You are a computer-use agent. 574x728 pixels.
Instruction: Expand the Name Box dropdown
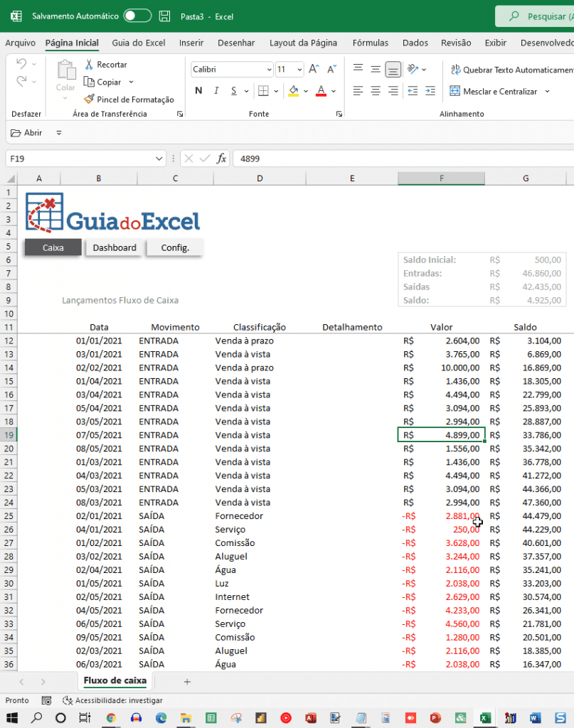[x=159, y=159]
